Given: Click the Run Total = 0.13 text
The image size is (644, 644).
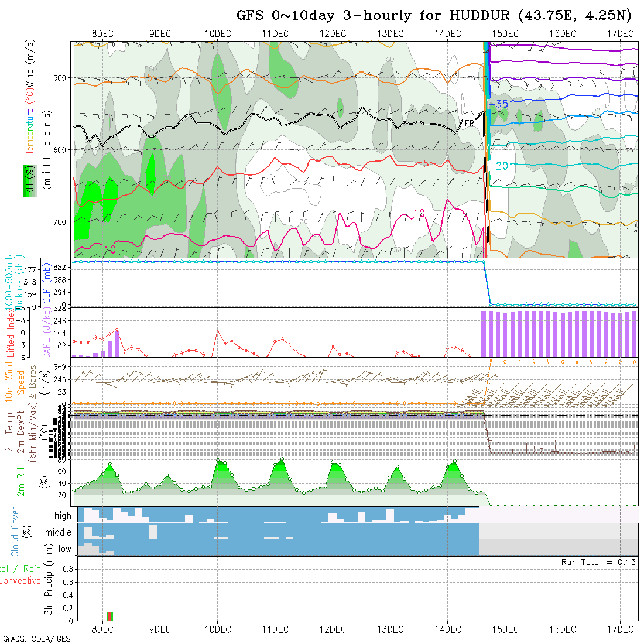Looking at the screenshot, I should (599, 562).
